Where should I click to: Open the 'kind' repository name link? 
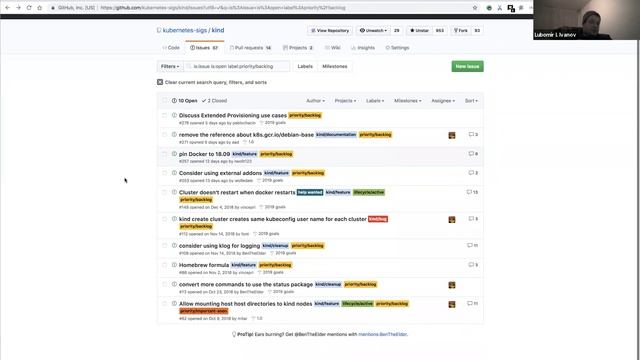(x=218, y=30)
